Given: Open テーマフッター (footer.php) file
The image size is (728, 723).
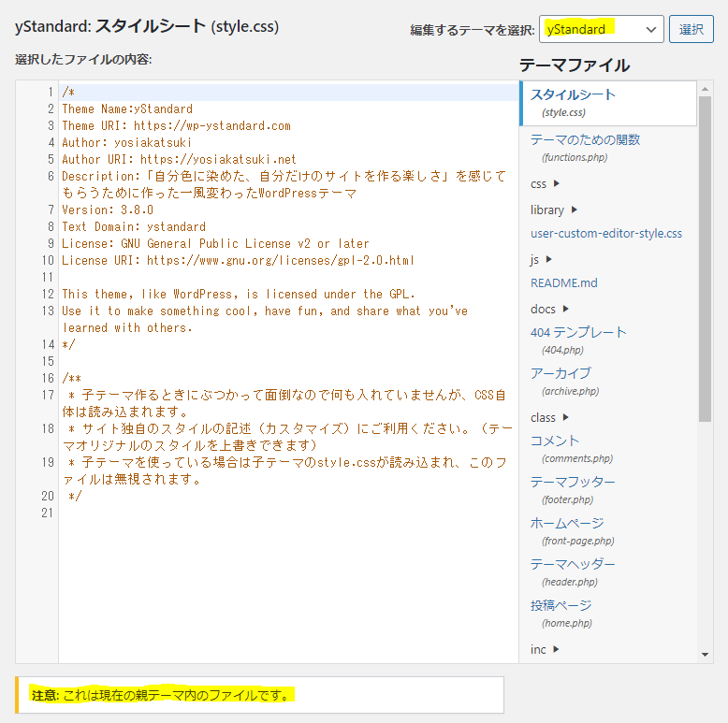Looking at the screenshot, I should click(x=573, y=490).
